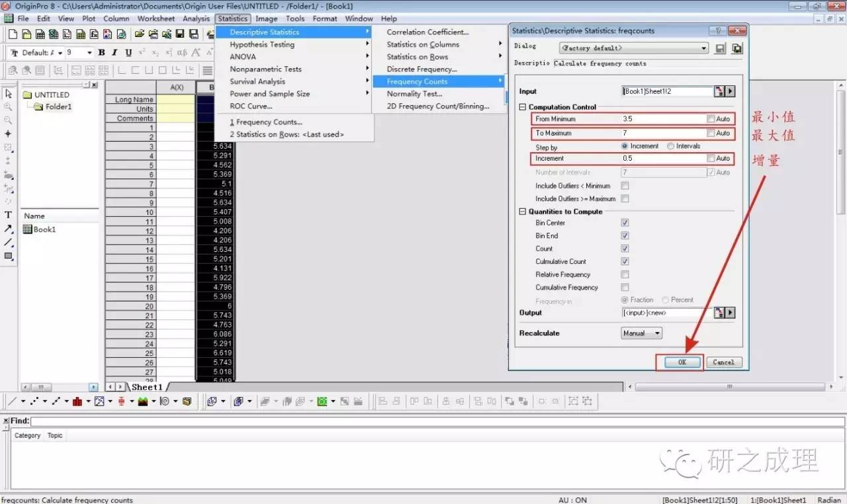Screen dimensions: 847x504
Task: Uncheck the Count checkbox
Action: point(625,249)
